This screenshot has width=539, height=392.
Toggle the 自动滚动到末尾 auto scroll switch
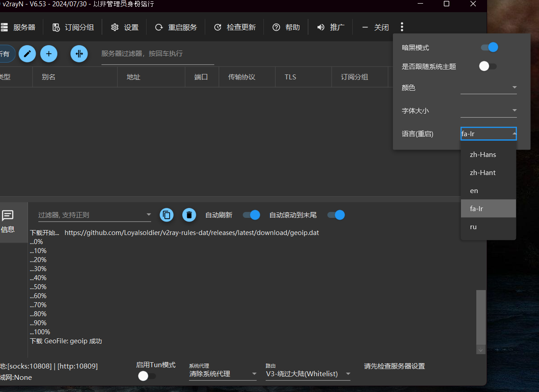click(x=336, y=215)
